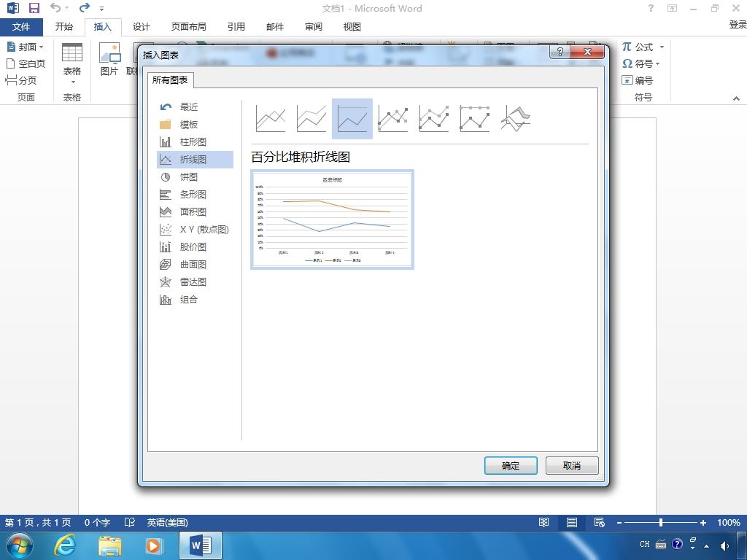Open the 符号 symbol dropdown

pyautogui.click(x=641, y=63)
